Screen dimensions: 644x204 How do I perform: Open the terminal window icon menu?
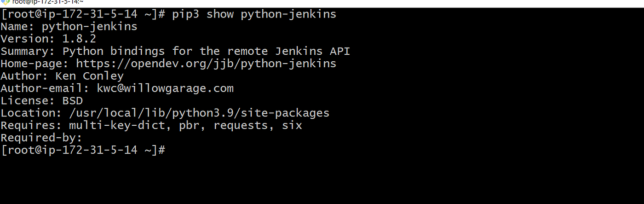tap(5, 2)
